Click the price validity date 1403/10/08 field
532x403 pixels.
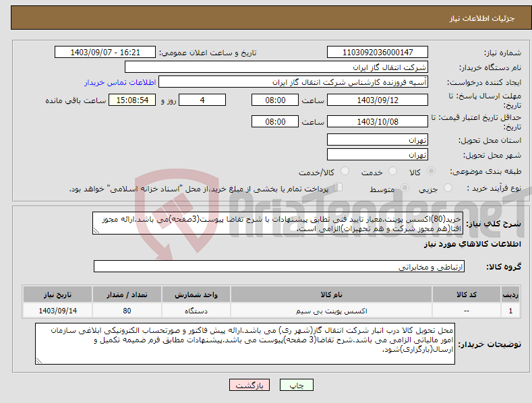tap(378, 121)
